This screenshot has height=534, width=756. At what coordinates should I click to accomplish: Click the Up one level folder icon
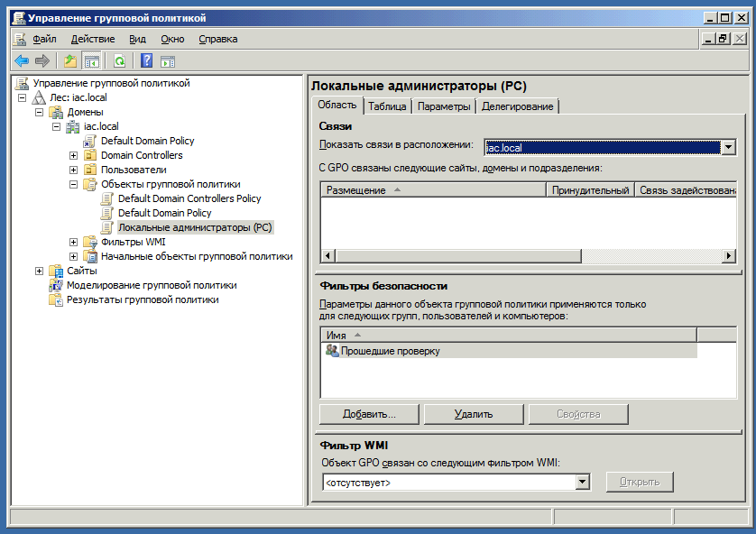tap(70, 60)
